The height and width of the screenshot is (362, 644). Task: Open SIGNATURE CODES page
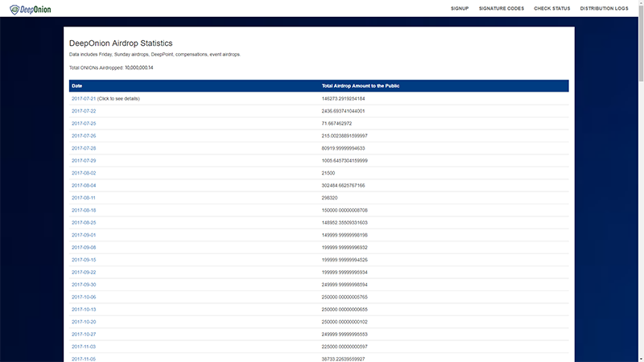(x=502, y=9)
